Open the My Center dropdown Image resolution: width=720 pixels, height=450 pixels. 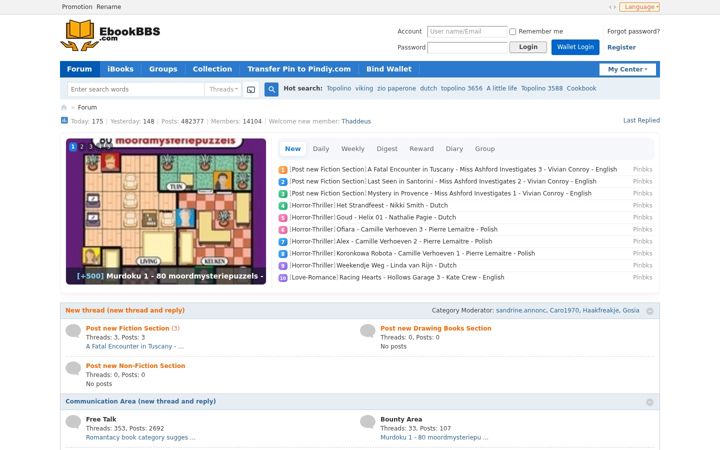coord(627,69)
